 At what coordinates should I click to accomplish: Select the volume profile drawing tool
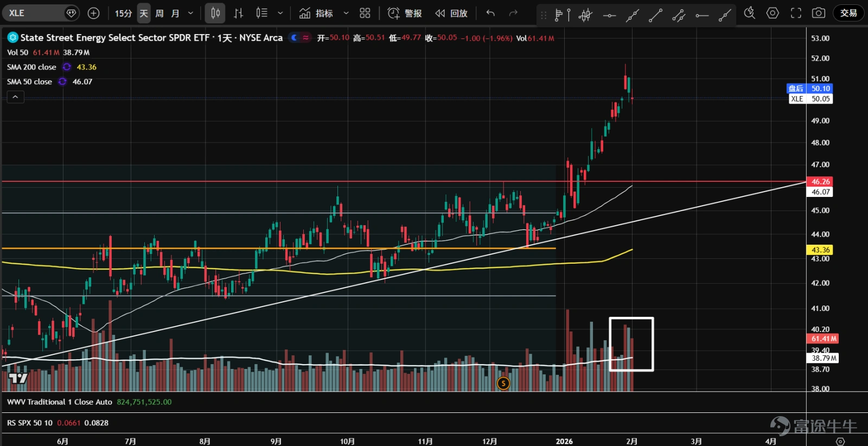click(562, 15)
